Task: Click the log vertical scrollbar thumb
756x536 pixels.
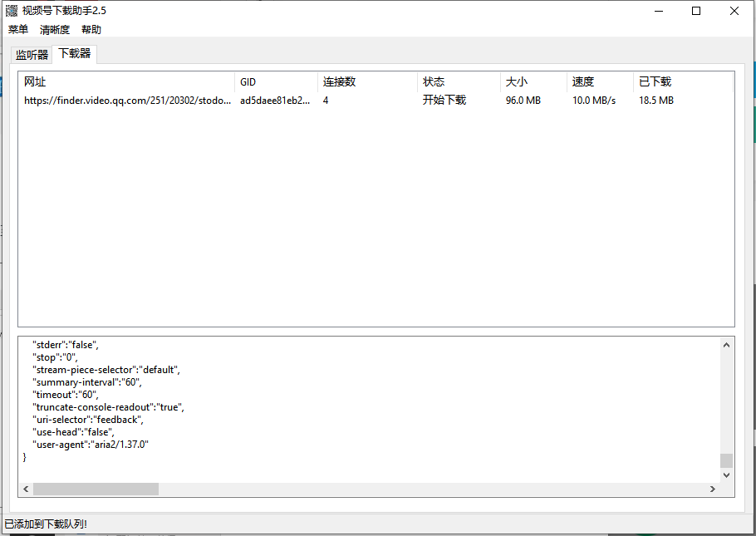Action: click(x=726, y=460)
